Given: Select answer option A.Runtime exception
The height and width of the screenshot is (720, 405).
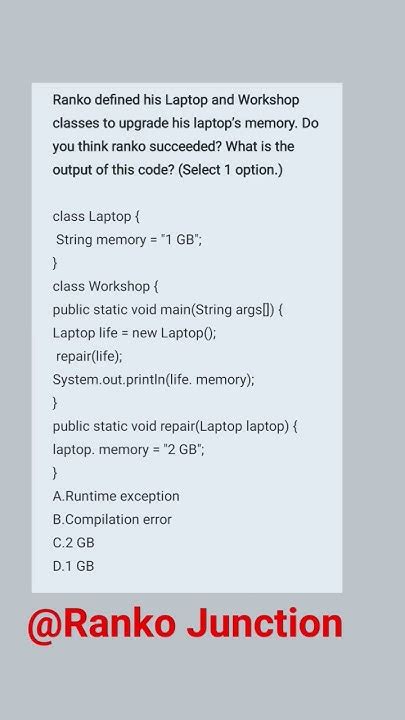Looking at the screenshot, I should [116, 496].
